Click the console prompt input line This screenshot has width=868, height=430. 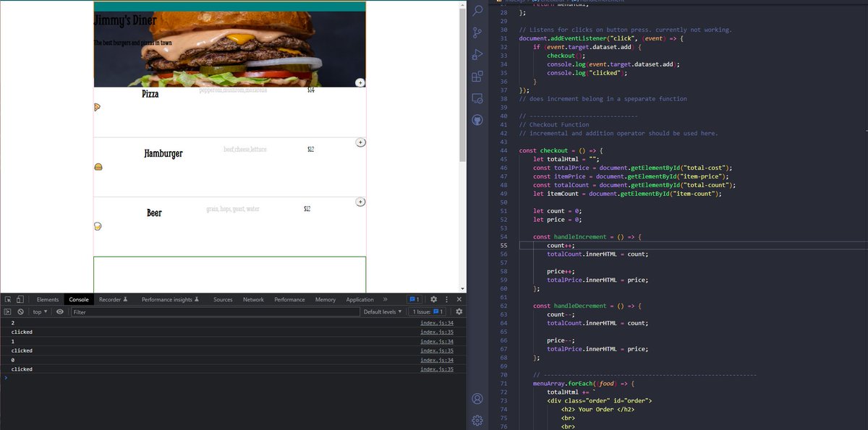231,378
